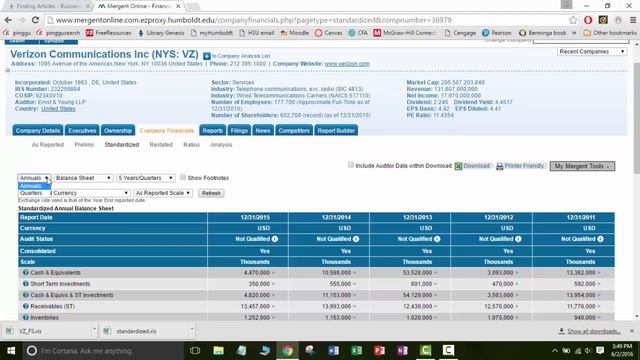The width and height of the screenshot is (640, 360).
Task: Check the Show Footnotes box
Action: tap(183, 177)
